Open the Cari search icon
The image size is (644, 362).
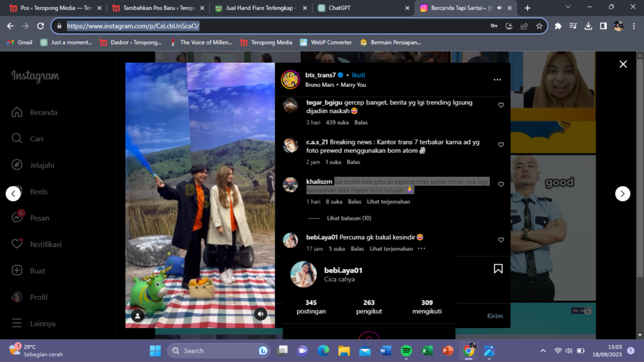[17, 138]
